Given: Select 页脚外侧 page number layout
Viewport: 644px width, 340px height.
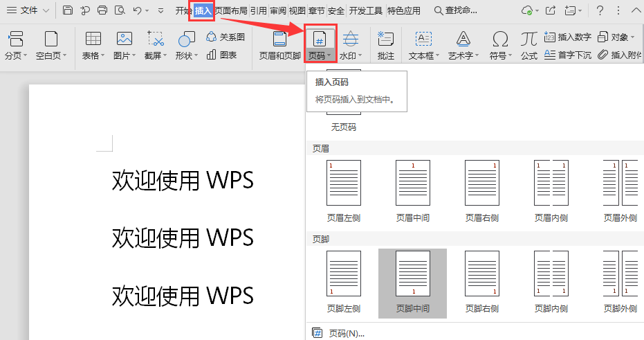Looking at the screenshot, I should point(620,282).
